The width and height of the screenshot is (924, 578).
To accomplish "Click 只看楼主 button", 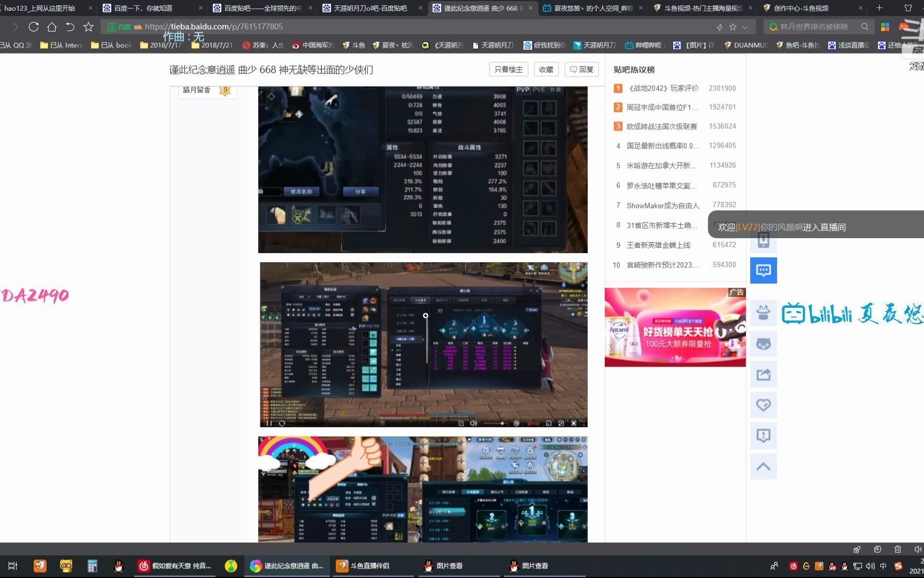I will click(508, 70).
